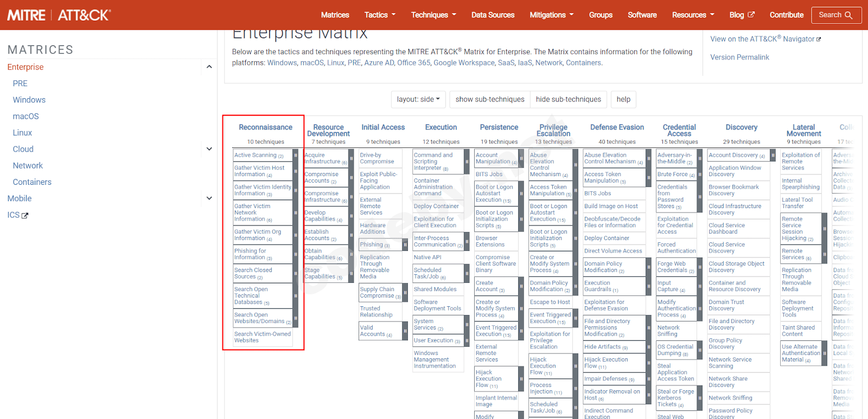Open the Direct Volume Access technique

(x=613, y=251)
